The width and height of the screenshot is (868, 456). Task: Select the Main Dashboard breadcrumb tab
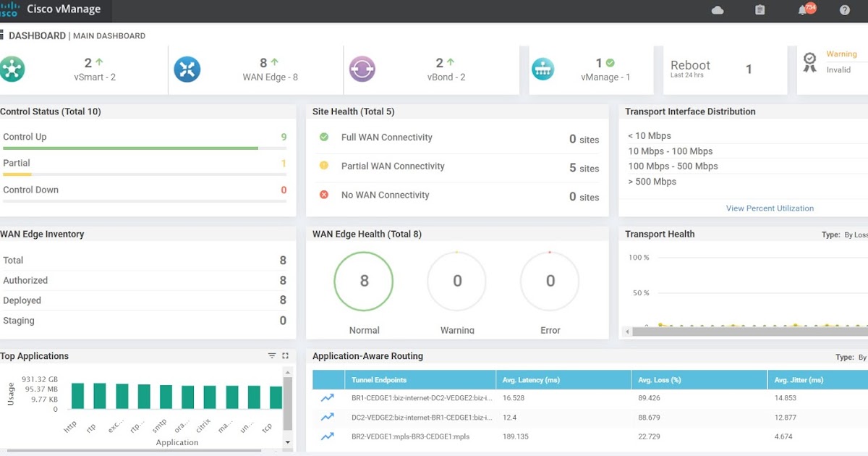coord(108,35)
